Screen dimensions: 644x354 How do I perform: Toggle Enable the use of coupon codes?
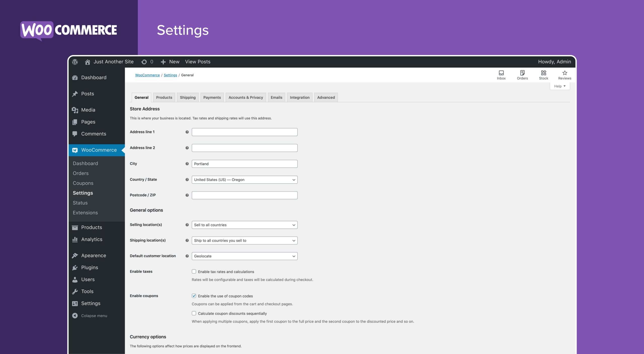click(x=194, y=296)
